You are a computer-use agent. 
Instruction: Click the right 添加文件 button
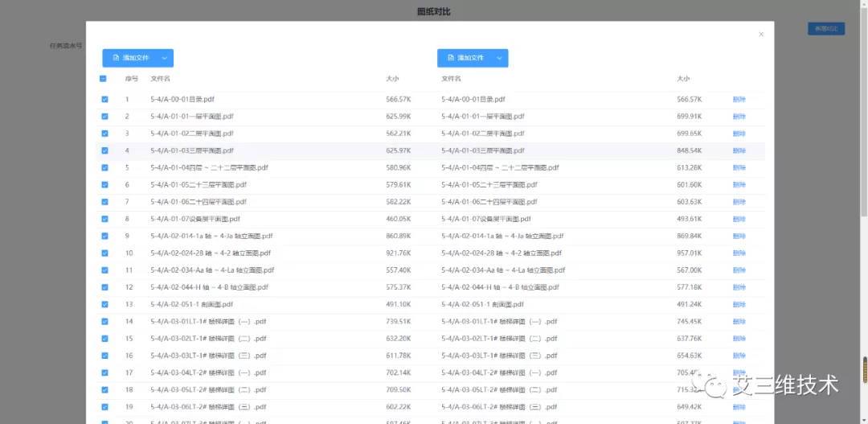(467, 58)
